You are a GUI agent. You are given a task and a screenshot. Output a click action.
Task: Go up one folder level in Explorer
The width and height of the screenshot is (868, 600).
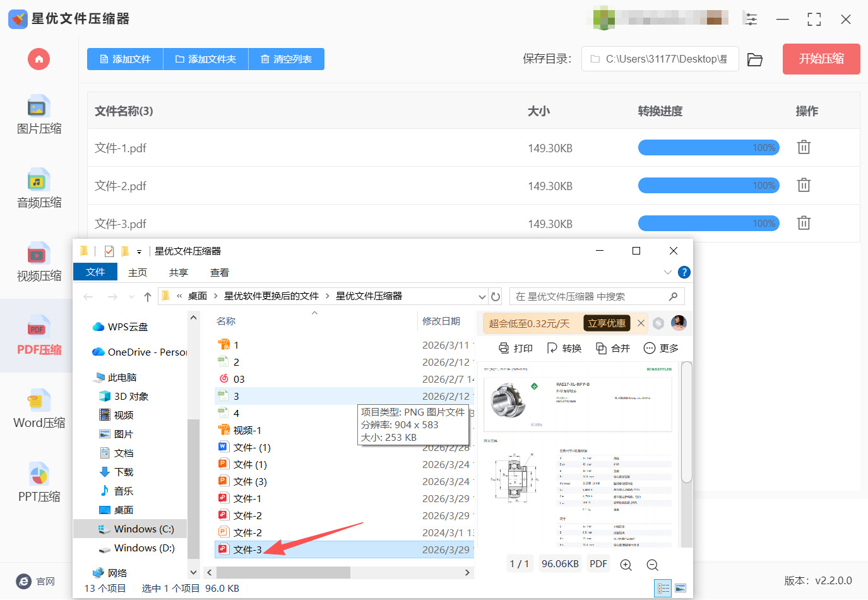point(148,296)
